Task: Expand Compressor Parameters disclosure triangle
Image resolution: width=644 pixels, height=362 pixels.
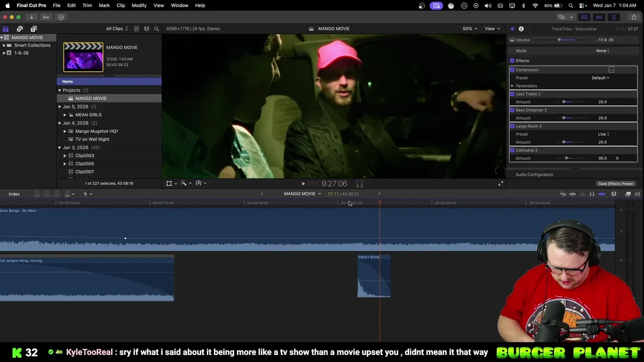Action: coord(512,86)
